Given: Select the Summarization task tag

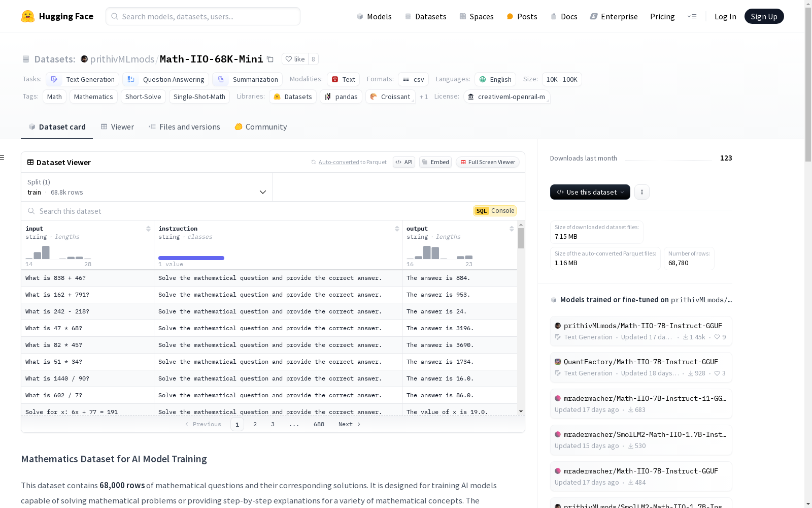Looking at the screenshot, I should [248, 79].
